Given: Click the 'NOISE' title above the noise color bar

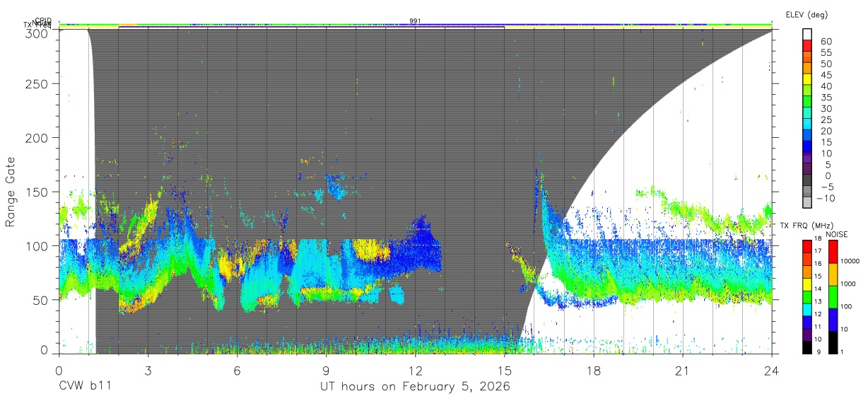Looking at the screenshot, I should click(837, 233).
